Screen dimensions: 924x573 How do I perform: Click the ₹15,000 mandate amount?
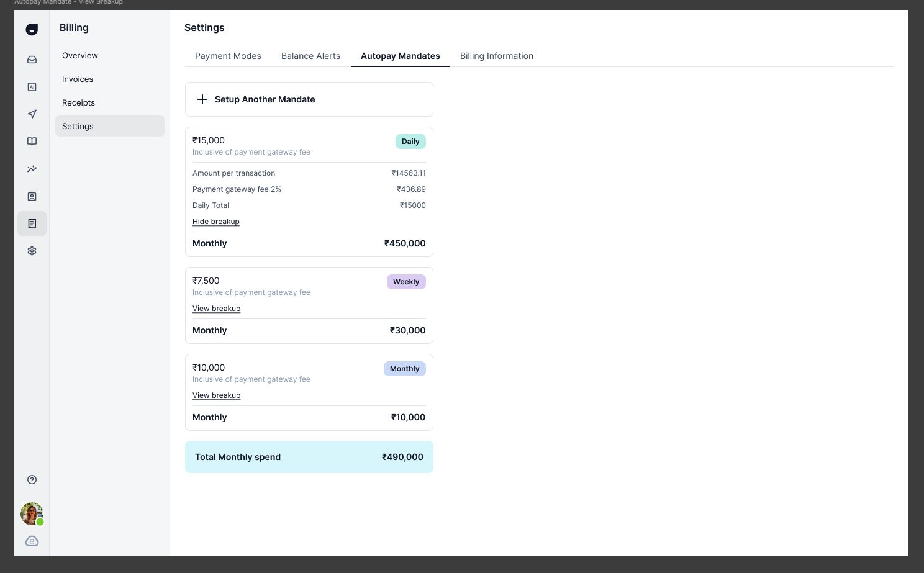pos(209,140)
